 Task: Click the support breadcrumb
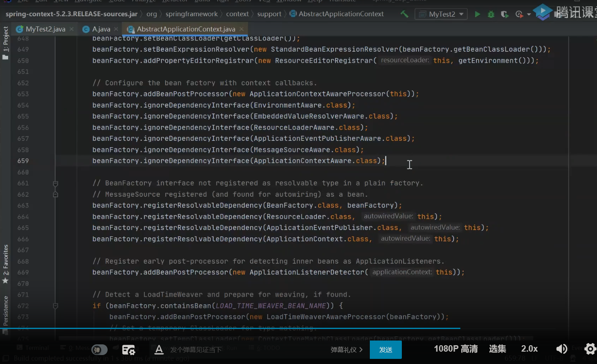pos(269,14)
